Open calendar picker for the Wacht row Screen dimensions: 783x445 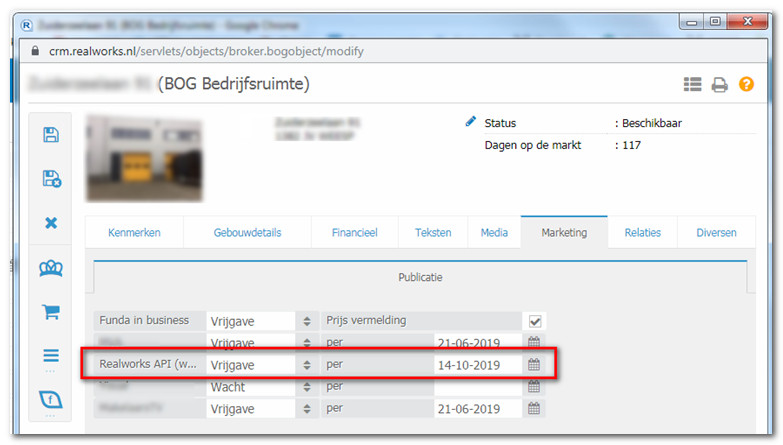pos(534,386)
